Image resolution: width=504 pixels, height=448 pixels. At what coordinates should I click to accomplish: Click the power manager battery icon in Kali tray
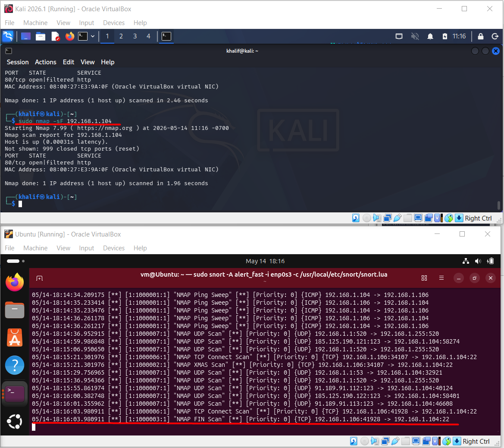coord(445,36)
